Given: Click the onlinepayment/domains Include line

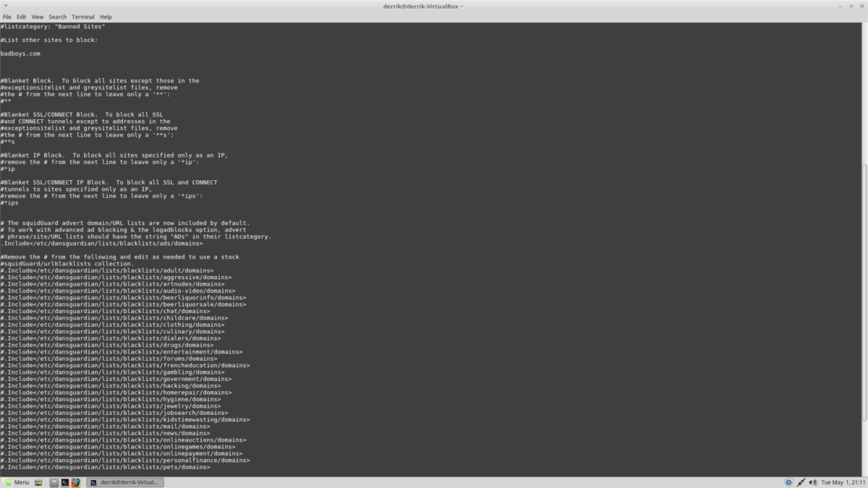Looking at the screenshot, I should point(122,453).
